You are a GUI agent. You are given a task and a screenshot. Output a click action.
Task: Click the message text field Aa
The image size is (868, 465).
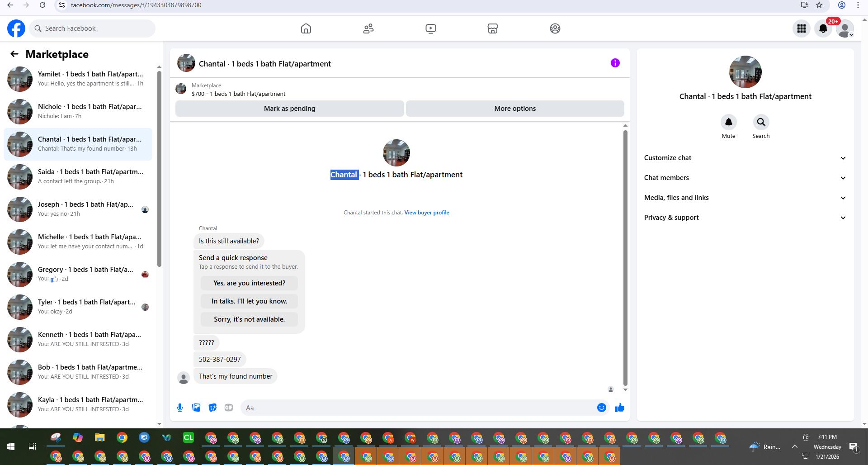[418, 408]
